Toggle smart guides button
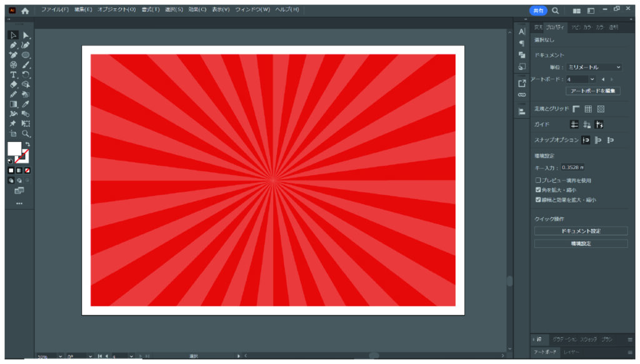 click(599, 125)
